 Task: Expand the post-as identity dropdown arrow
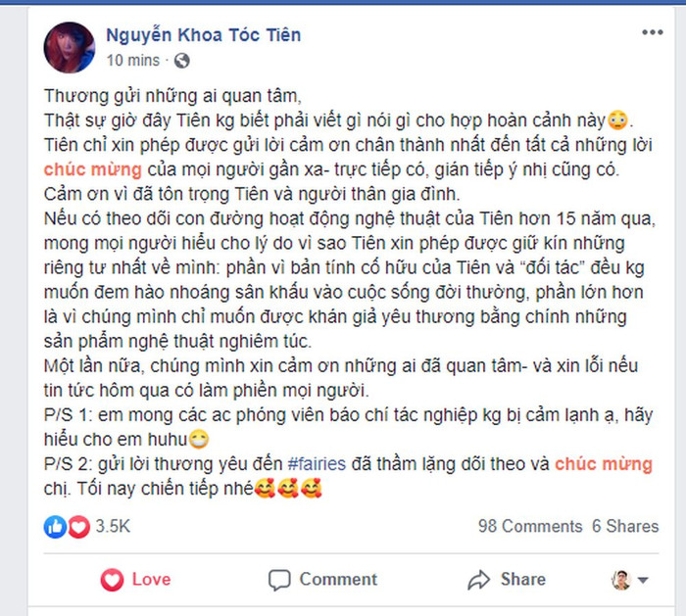(x=643, y=581)
